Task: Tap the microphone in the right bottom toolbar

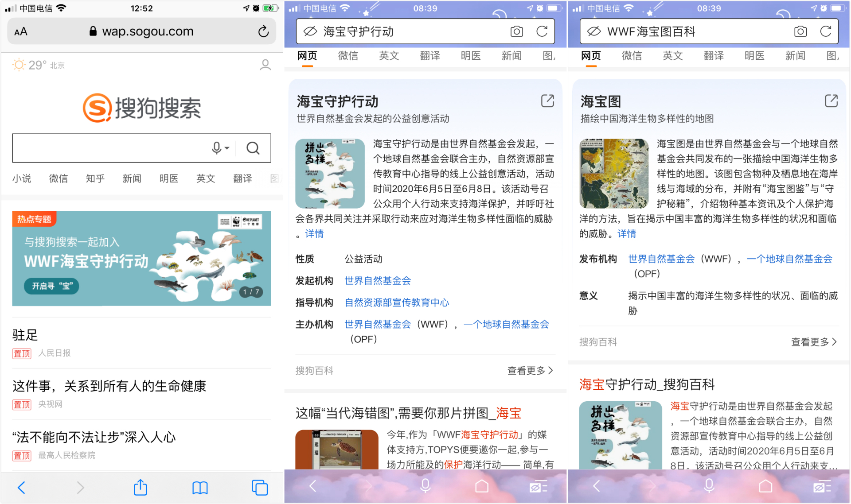Action: pos(709,486)
